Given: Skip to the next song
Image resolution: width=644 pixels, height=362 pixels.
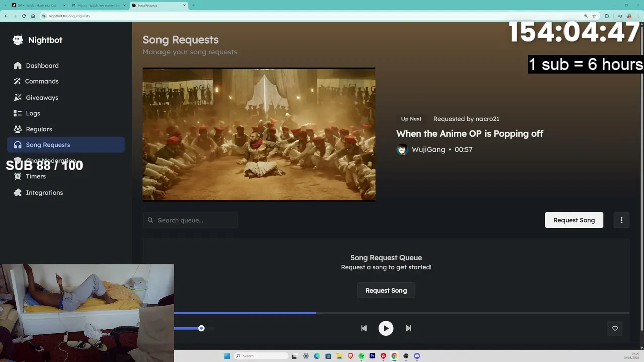Looking at the screenshot, I should coord(408,328).
